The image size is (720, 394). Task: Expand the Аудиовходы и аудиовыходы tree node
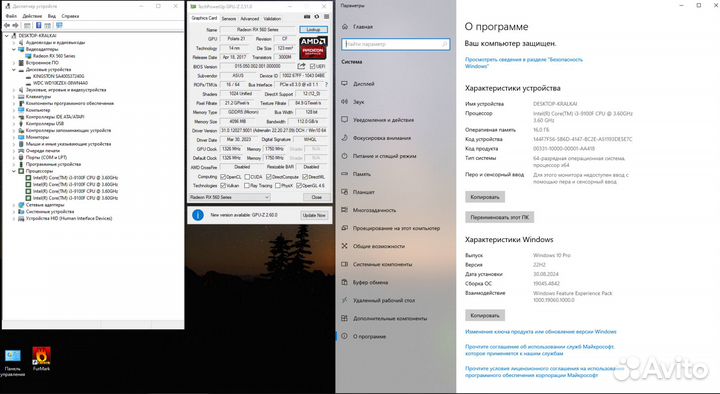[x=14, y=42]
